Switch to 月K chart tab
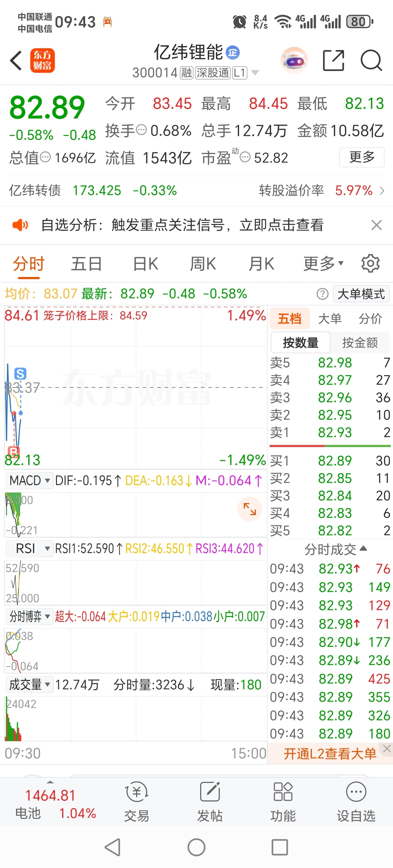Screen dimensions: 393x868 pos(261,264)
